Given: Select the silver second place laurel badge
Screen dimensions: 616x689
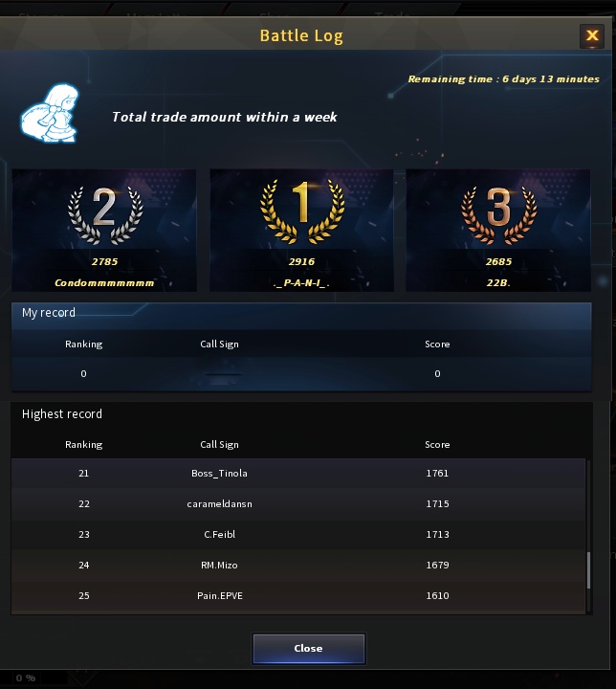Looking at the screenshot, I should (x=105, y=215).
